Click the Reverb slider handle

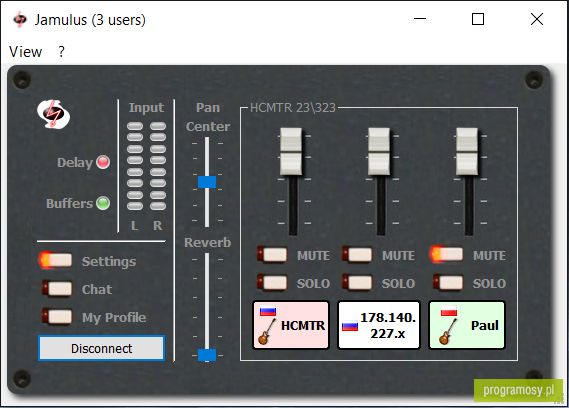tap(207, 355)
